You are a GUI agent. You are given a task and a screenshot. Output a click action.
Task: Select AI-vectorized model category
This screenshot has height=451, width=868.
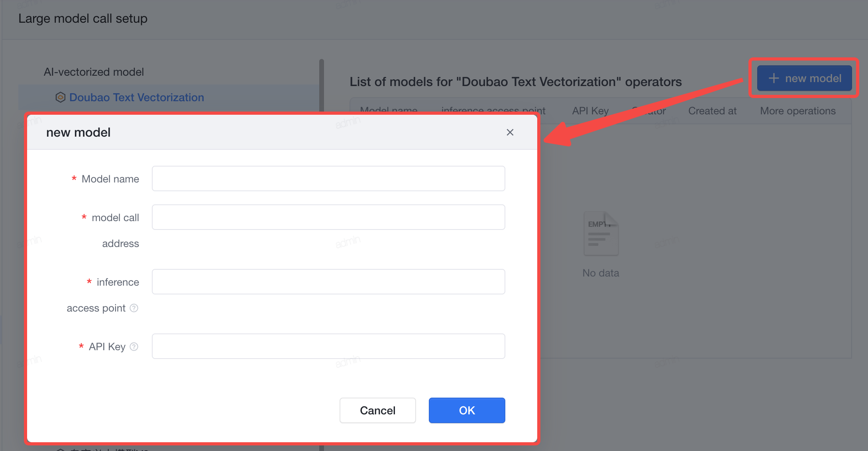point(94,72)
